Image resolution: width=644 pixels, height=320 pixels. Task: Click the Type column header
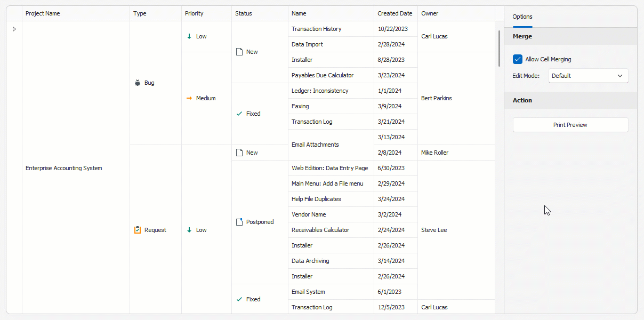156,13
